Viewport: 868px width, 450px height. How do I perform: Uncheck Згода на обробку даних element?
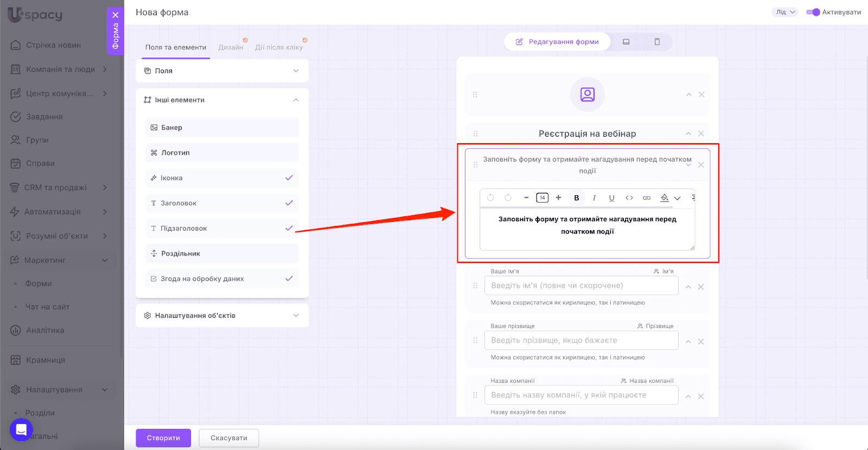click(x=289, y=279)
